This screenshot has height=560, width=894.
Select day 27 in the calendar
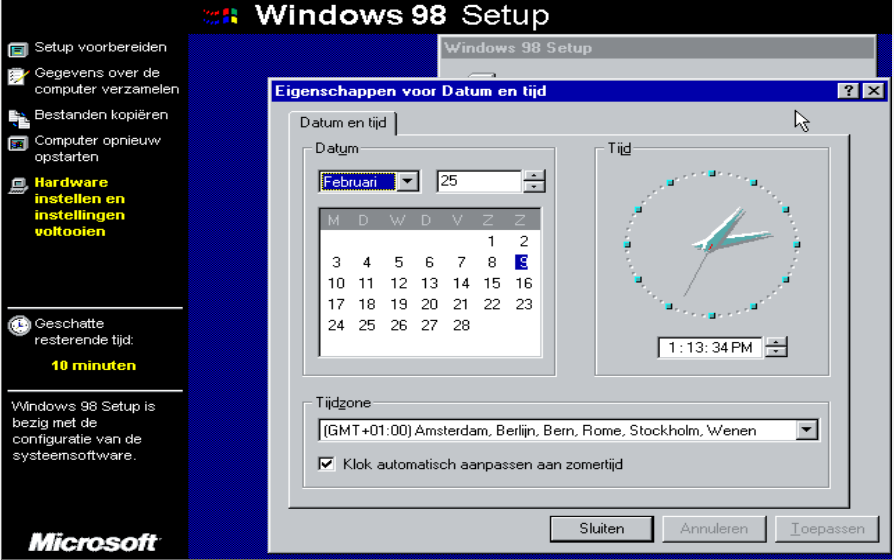[429, 326]
